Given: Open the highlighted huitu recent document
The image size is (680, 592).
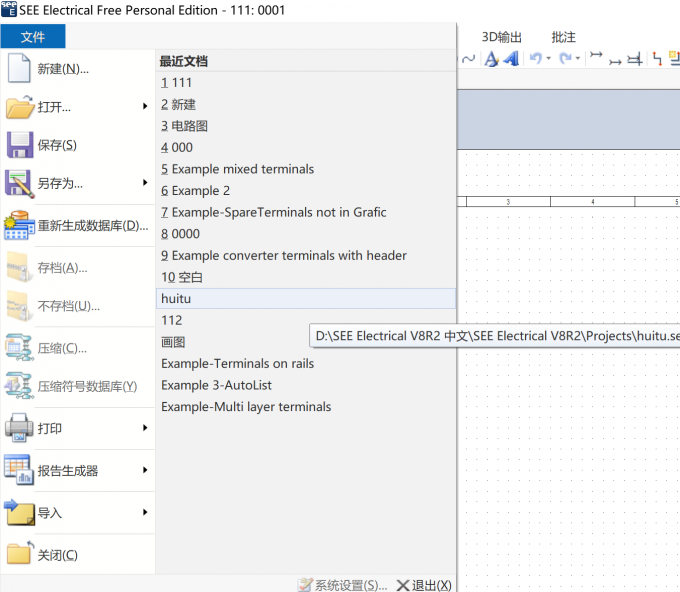Looking at the screenshot, I should tap(306, 298).
